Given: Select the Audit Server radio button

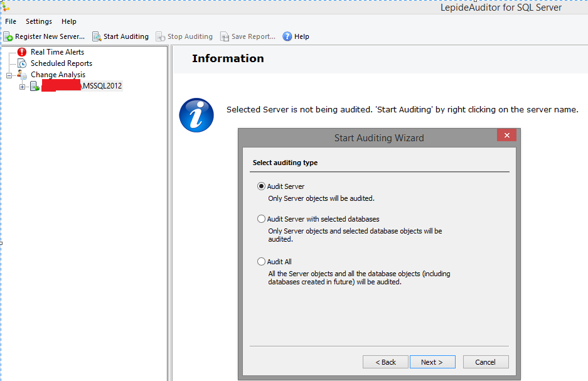Looking at the screenshot, I should (262, 186).
